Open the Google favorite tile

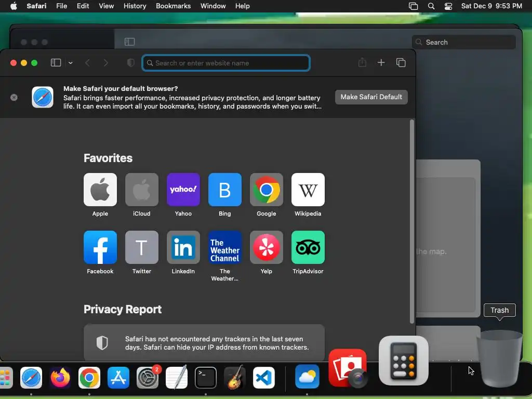tap(267, 190)
